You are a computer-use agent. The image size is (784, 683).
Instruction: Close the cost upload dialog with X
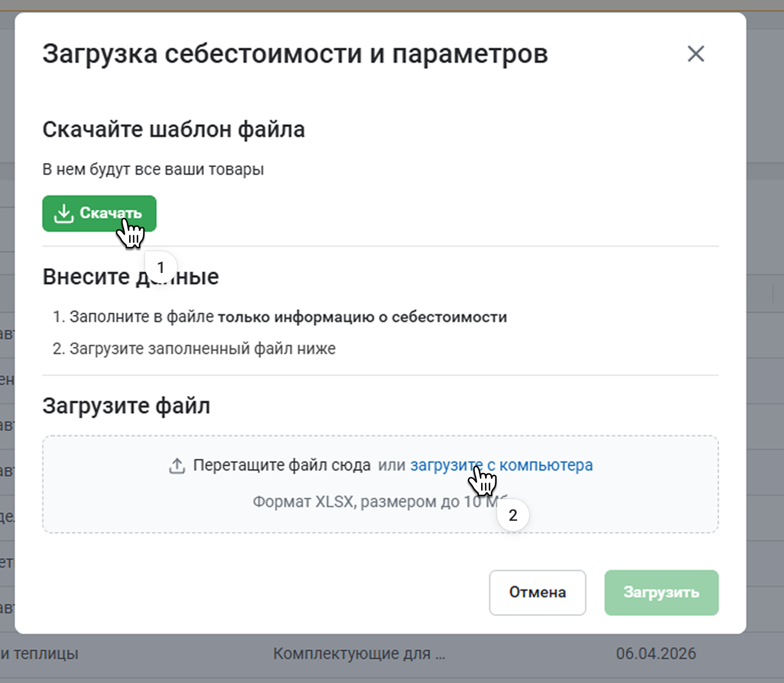click(695, 54)
